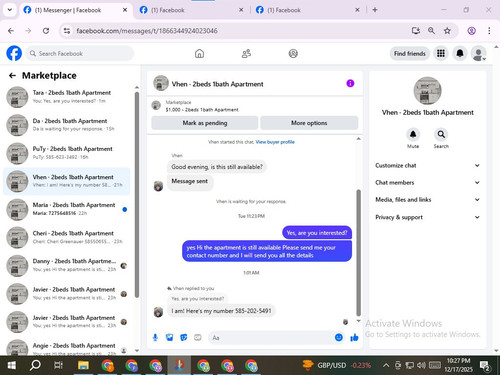Close the Messenger | Facebook tab

pyautogui.click(x=125, y=10)
